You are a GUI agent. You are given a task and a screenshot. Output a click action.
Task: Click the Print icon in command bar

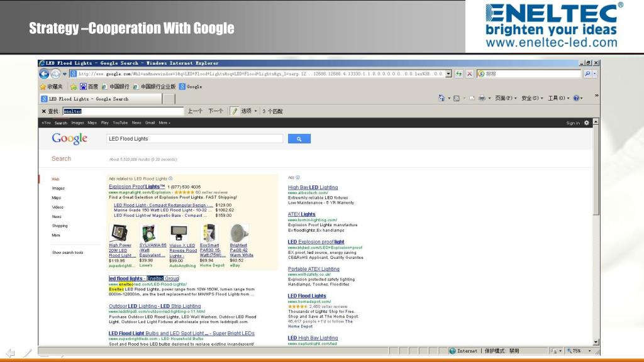(482, 98)
